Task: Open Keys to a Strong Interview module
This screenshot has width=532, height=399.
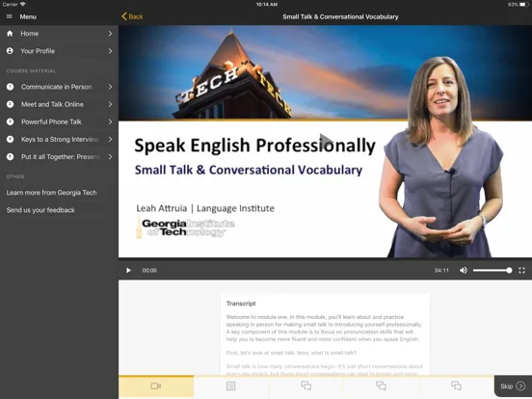Action: (x=59, y=139)
